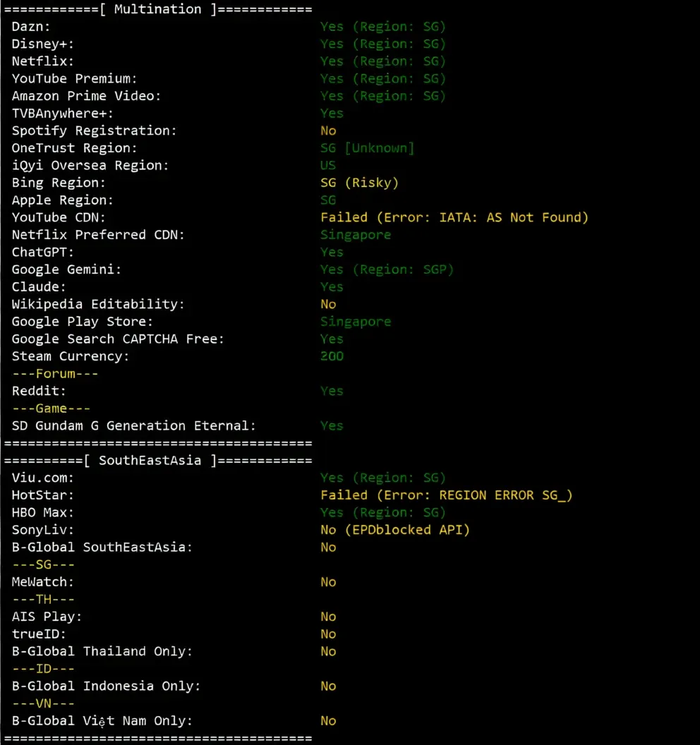
Task: Select the "YouTube Premium:" label
Action: click(x=75, y=79)
